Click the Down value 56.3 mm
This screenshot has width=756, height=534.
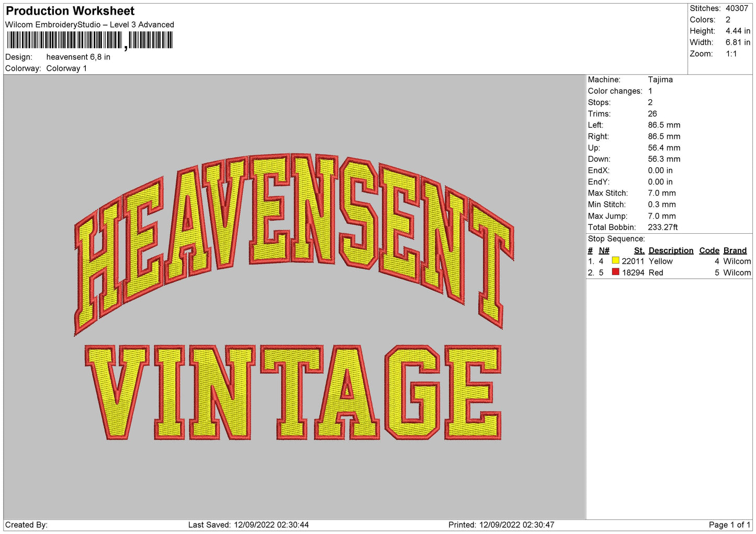[x=664, y=159]
